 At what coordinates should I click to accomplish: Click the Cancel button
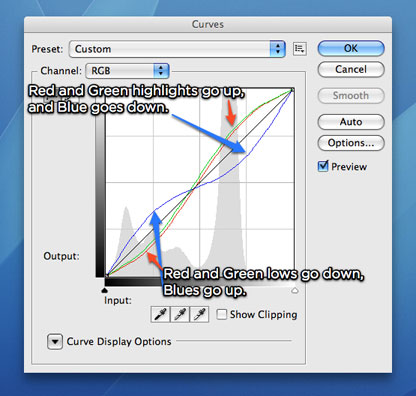click(351, 69)
